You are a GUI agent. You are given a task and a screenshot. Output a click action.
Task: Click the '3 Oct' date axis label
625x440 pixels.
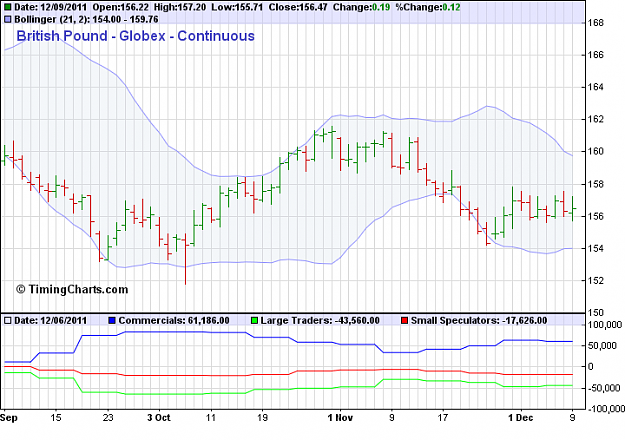(159, 418)
